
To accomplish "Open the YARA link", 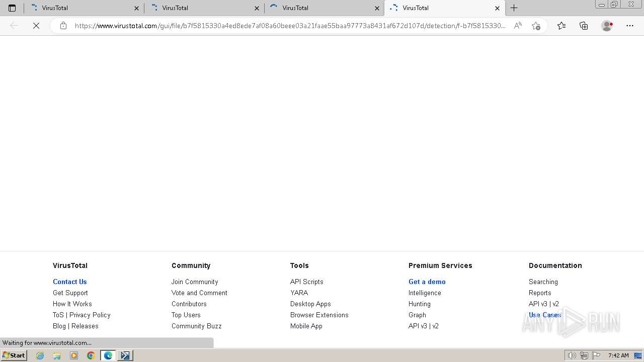I will coord(299,293).
